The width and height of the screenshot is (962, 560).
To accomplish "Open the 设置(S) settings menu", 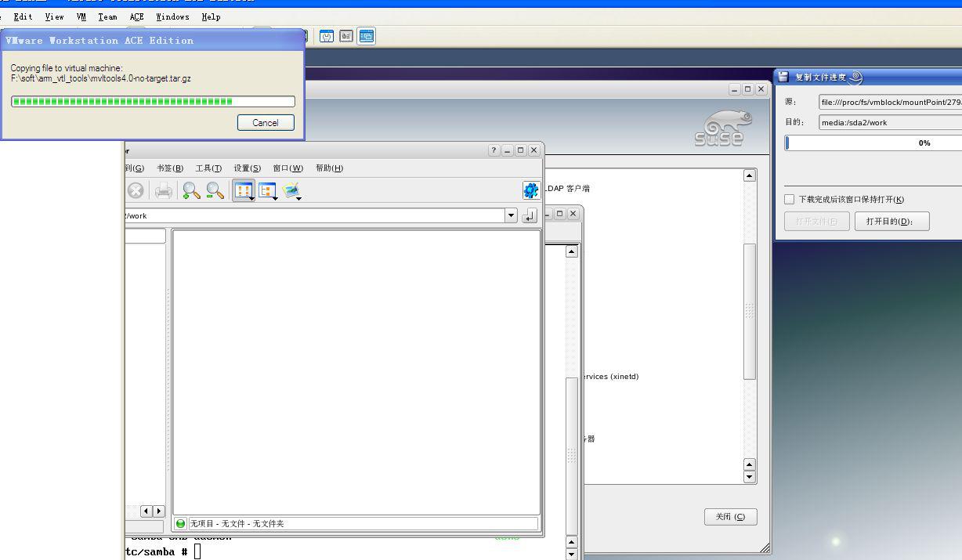I will click(247, 168).
